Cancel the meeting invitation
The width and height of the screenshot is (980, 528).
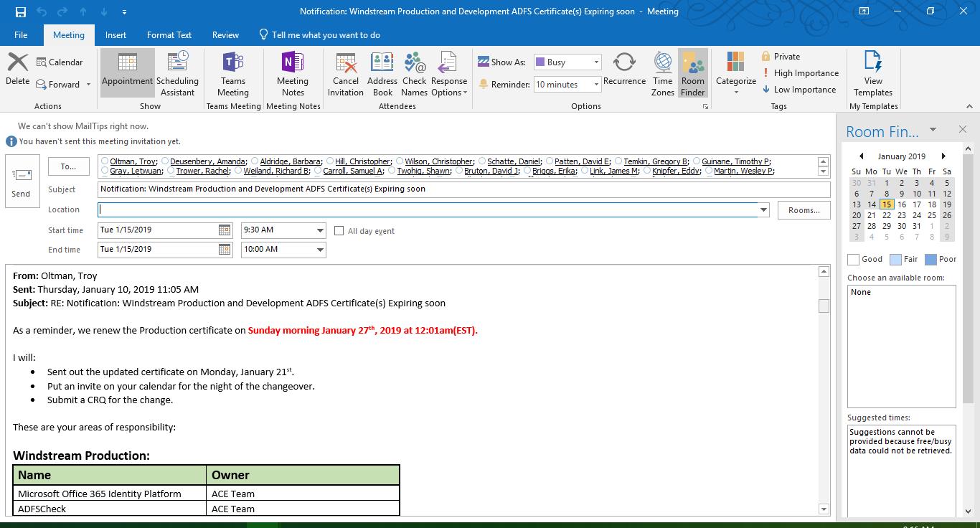click(x=345, y=74)
